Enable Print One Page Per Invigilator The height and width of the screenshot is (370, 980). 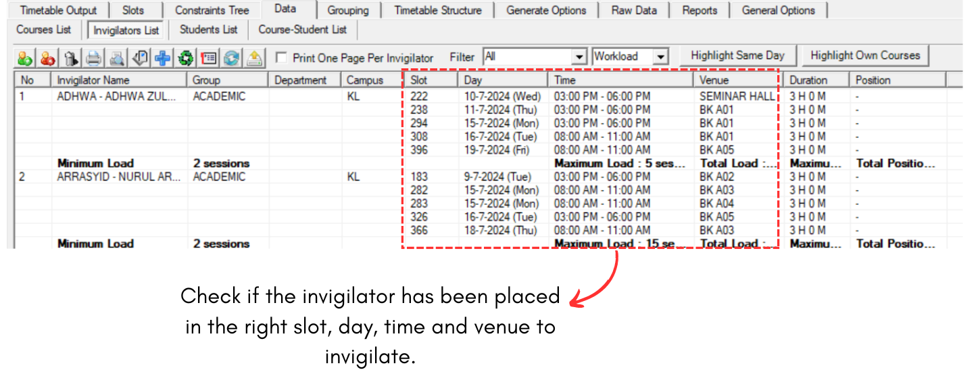point(281,58)
